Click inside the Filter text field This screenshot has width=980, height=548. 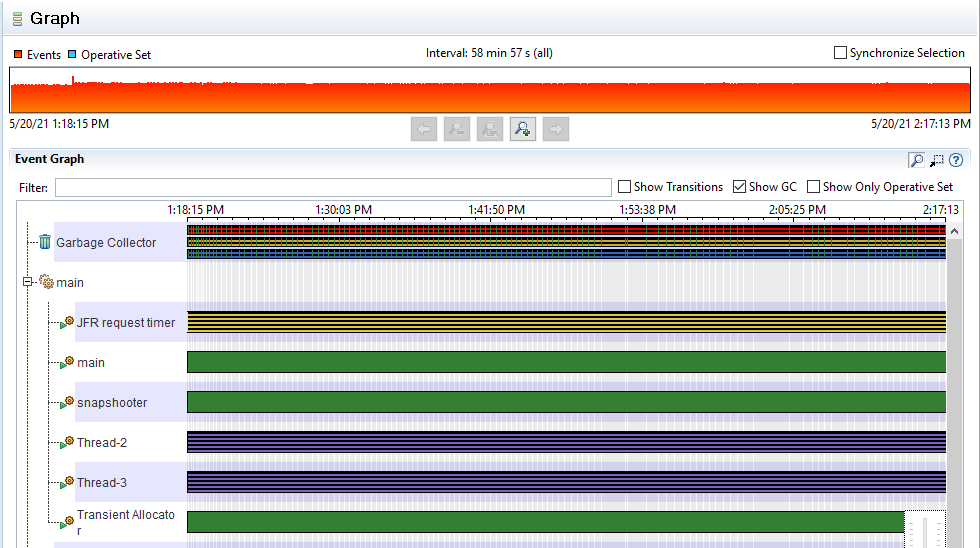[333, 187]
